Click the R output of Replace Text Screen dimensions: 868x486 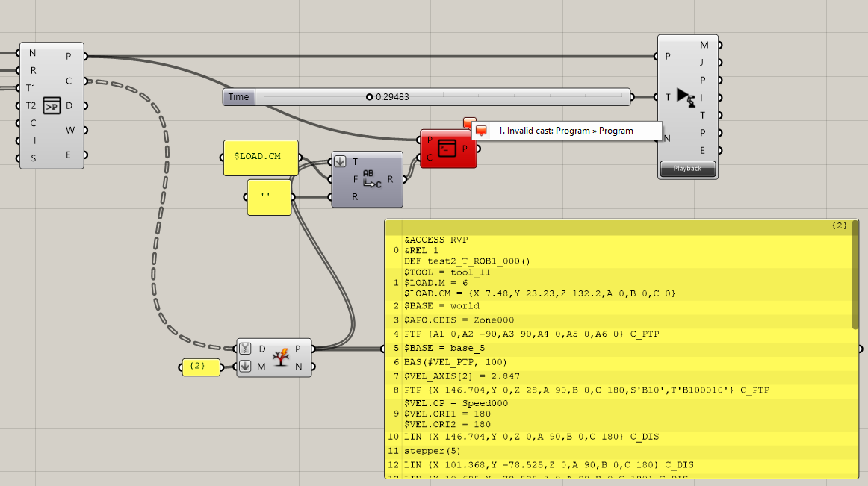(390, 179)
